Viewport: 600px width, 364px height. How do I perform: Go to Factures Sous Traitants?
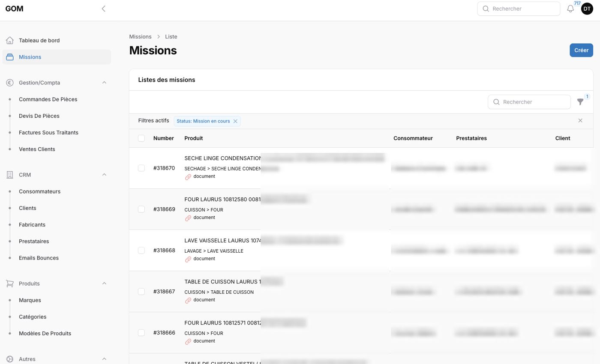click(x=48, y=133)
